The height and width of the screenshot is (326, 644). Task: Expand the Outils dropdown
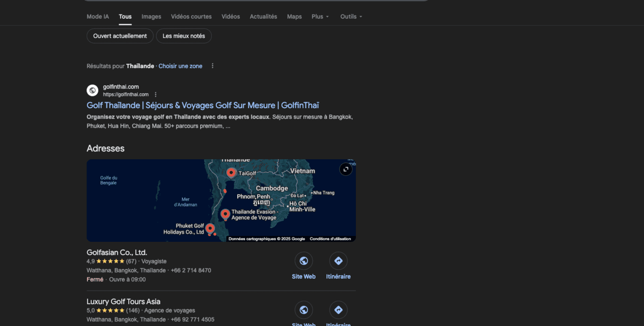(352, 17)
